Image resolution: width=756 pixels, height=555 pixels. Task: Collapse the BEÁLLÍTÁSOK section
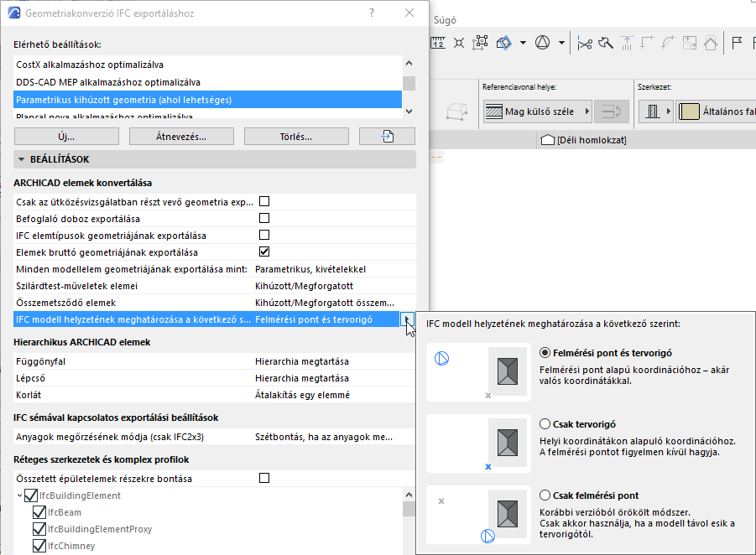coord(21,159)
